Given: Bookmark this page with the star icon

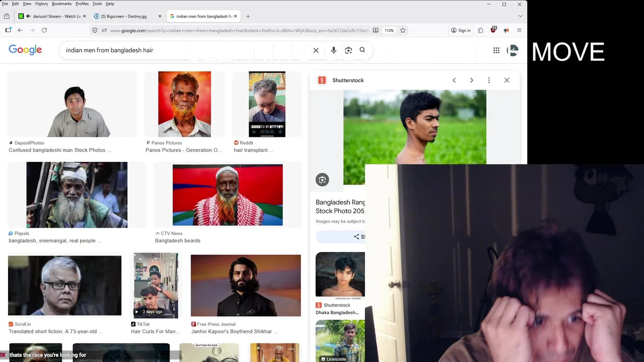Looking at the screenshot, I should (403, 30).
